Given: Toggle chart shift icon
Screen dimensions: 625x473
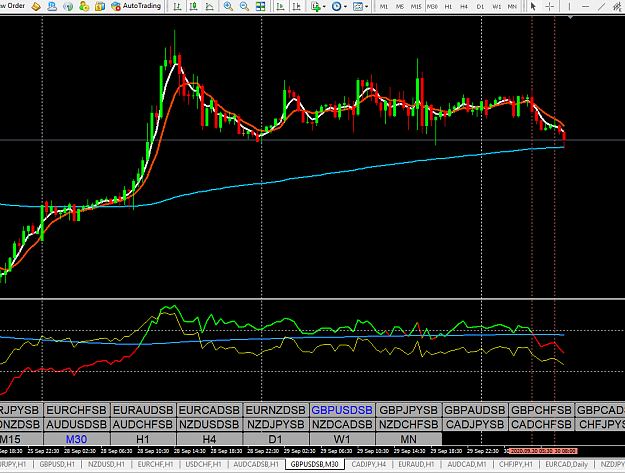Looking at the screenshot, I should [297, 6].
